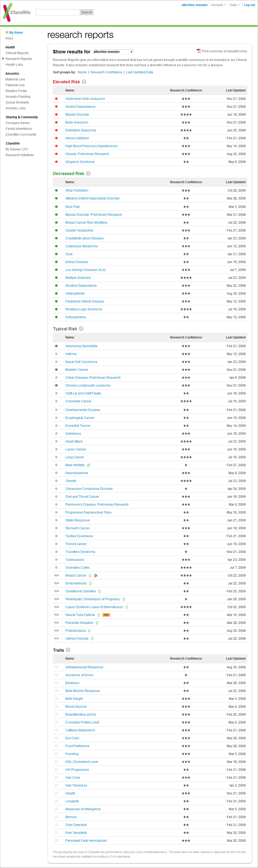This screenshot has height=868, width=258.
Task: Open Family Inheritance in the sidebar
Action: (x=19, y=129)
